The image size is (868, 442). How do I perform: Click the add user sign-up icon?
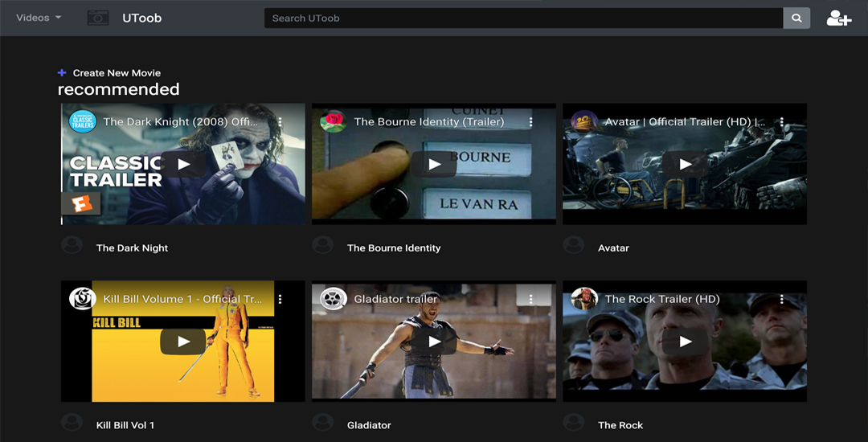838,18
